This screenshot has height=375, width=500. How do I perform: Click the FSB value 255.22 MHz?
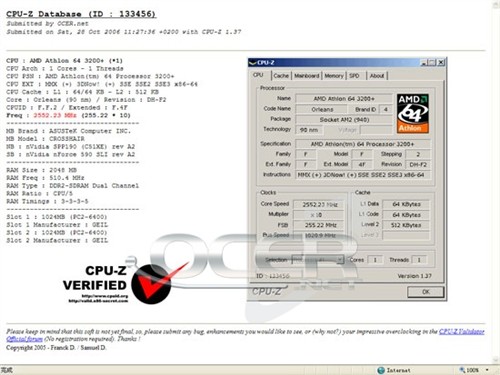click(319, 225)
